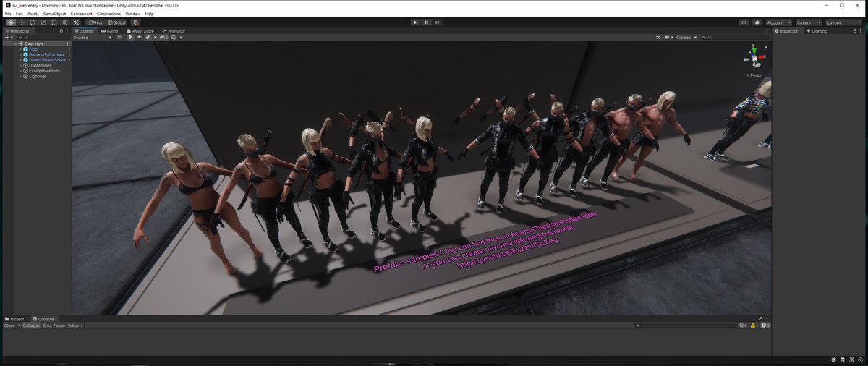Open the Layout dropdown
Viewport: 868px width, 366px height.
point(843,22)
